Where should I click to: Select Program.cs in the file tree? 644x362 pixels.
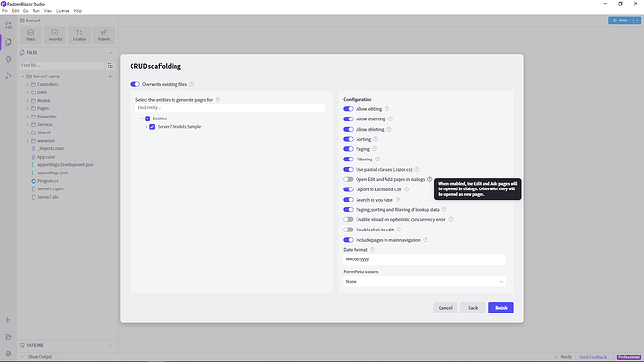point(48,181)
